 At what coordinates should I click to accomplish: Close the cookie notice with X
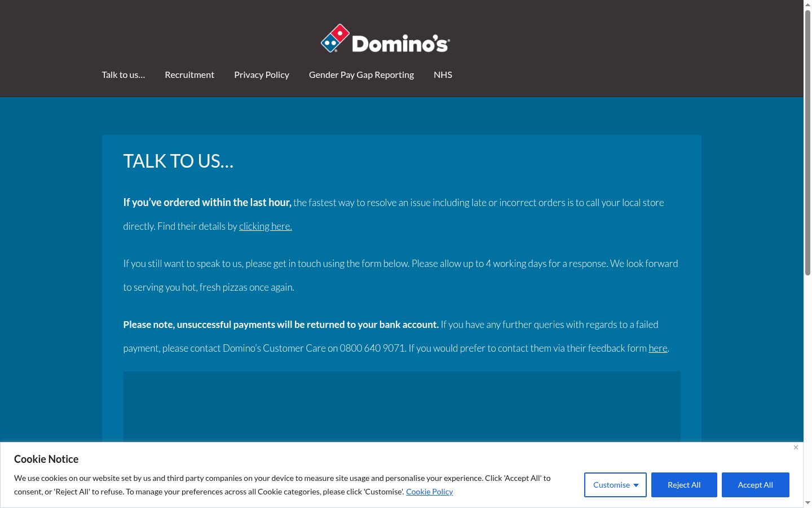click(x=796, y=447)
